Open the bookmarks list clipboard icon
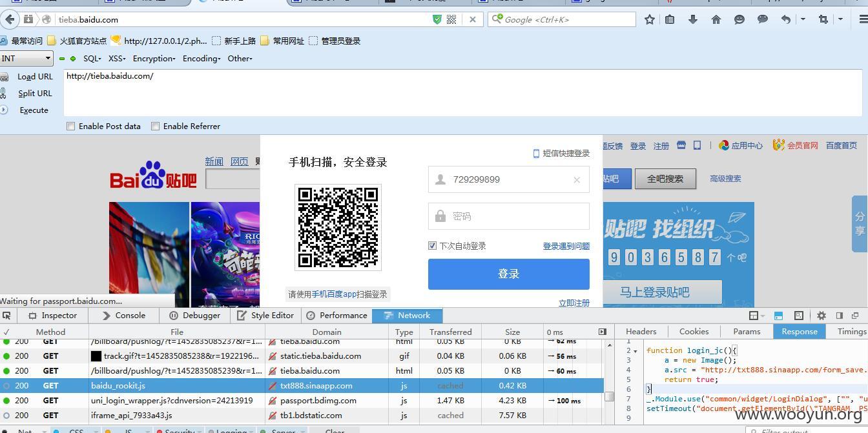The width and height of the screenshot is (868, 433). (x=670, y=19)
